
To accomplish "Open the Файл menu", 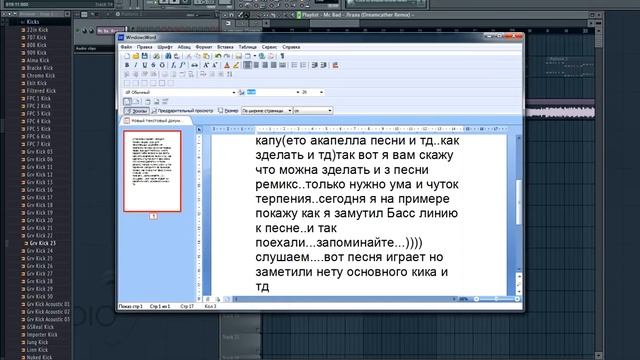I will [127, 47].
